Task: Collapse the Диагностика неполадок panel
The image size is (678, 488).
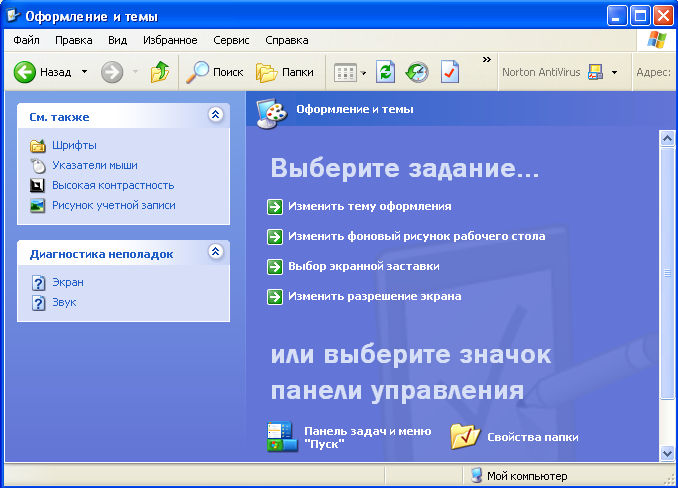Action: (216, 251)
